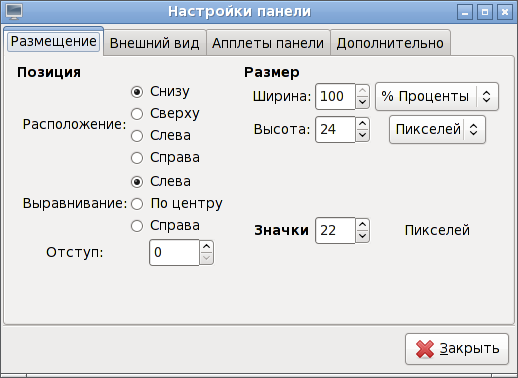Increase Ширина with the up arrow
Image resolution: width=518 pixels, height=378 pixels.
(362, 90)
